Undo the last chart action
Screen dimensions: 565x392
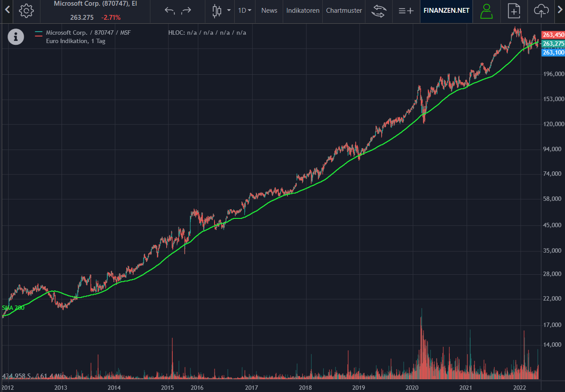pos(170,11)
